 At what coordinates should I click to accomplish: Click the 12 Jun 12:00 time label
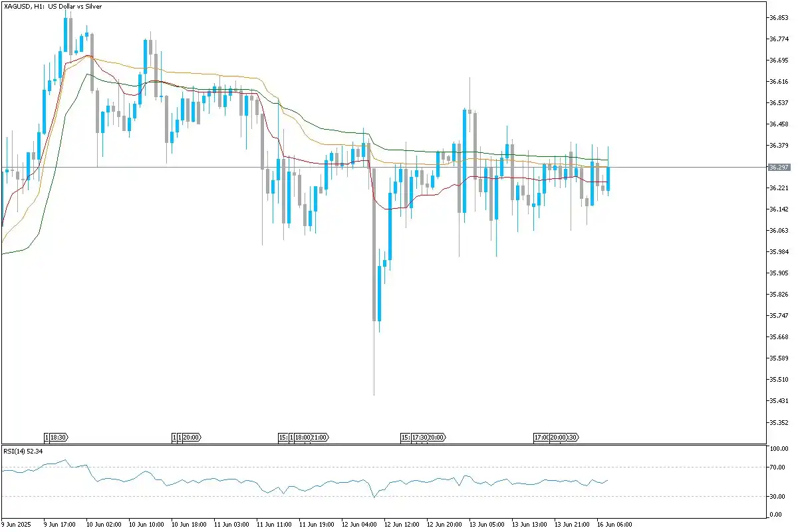click(x=400, y=525)
